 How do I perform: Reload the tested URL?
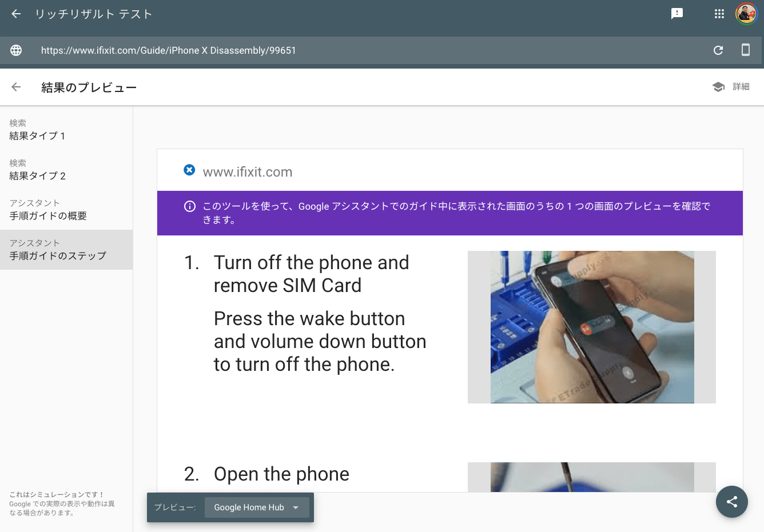(x=718, y=50)
